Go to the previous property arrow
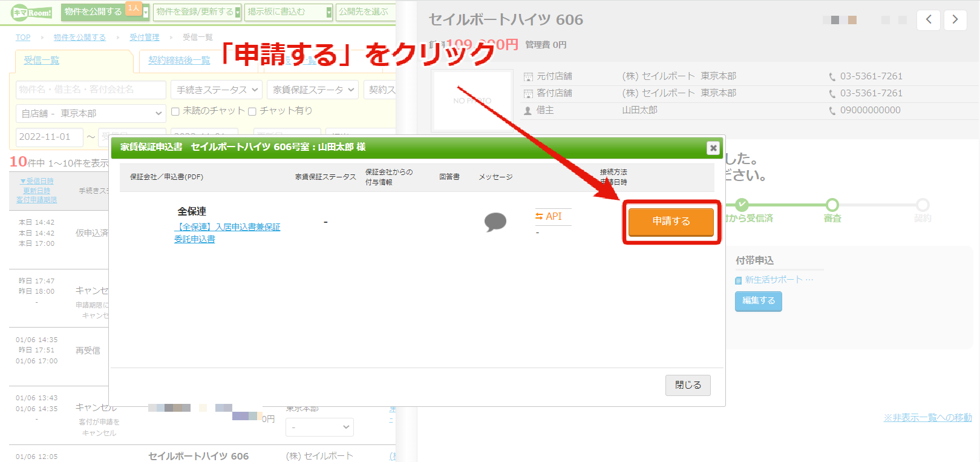This screenshot has width=980, height=462. (929, 20)
